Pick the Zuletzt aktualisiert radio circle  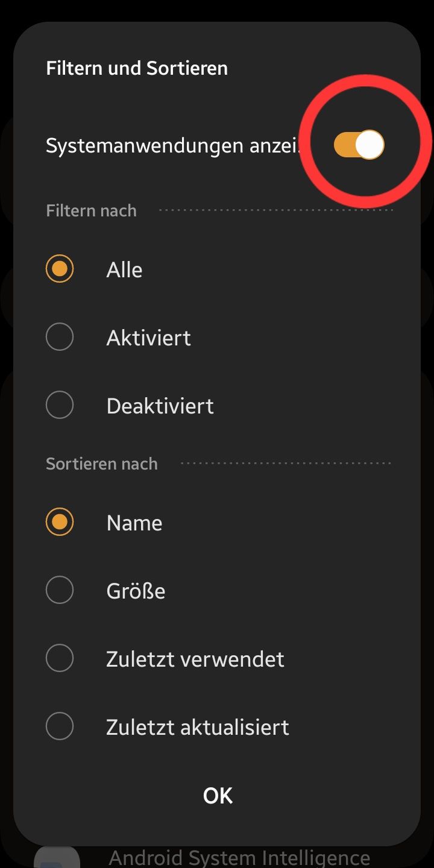pyautogui.click(x=60, y=726)
